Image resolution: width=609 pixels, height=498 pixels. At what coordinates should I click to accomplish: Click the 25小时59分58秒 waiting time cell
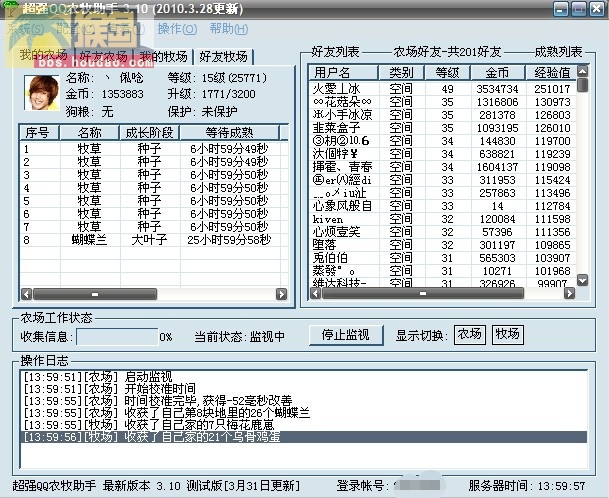(229, 240)
